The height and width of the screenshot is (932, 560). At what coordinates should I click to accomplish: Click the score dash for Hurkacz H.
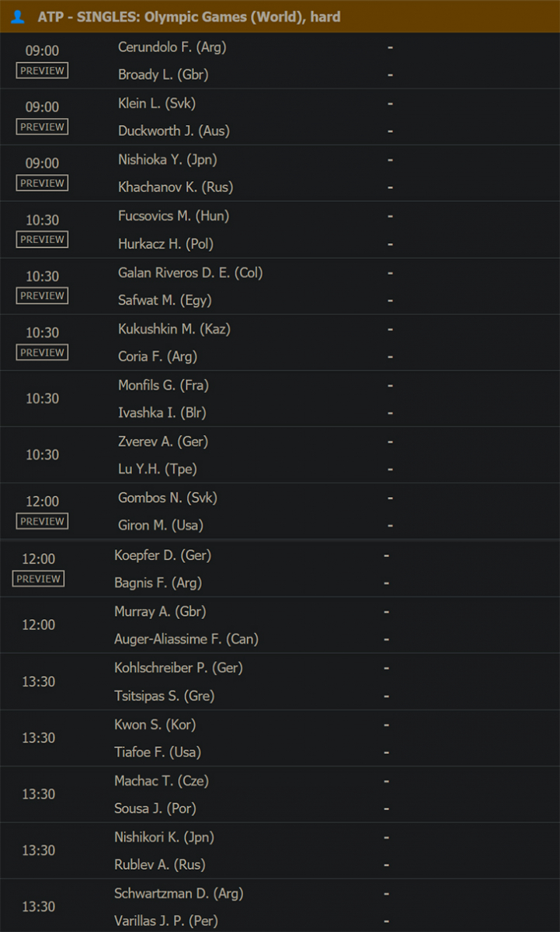pos(390,244)
